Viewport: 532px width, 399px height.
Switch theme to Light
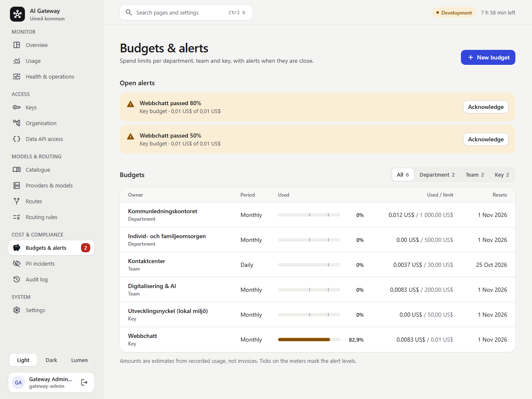[23, 360]
